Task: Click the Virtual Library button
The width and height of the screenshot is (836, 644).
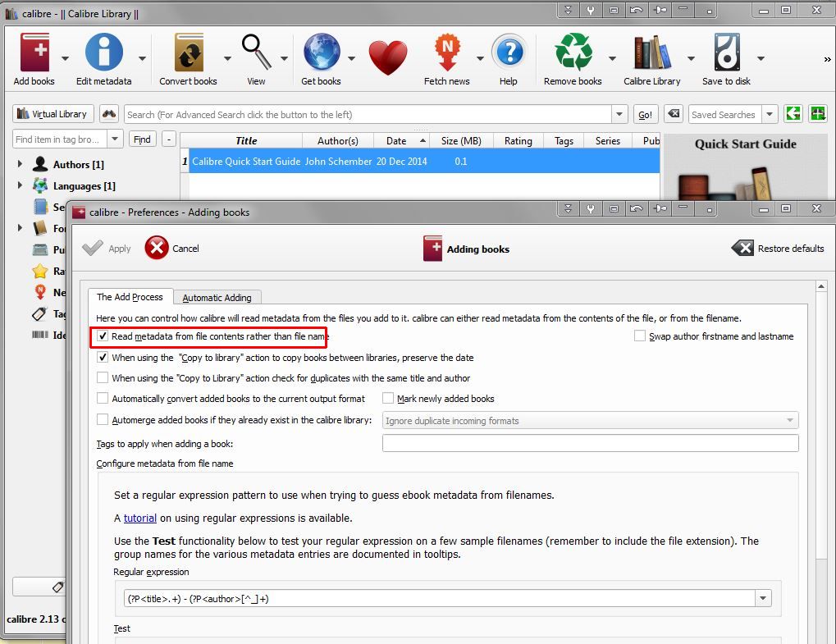Action: (x=53, y=113)
